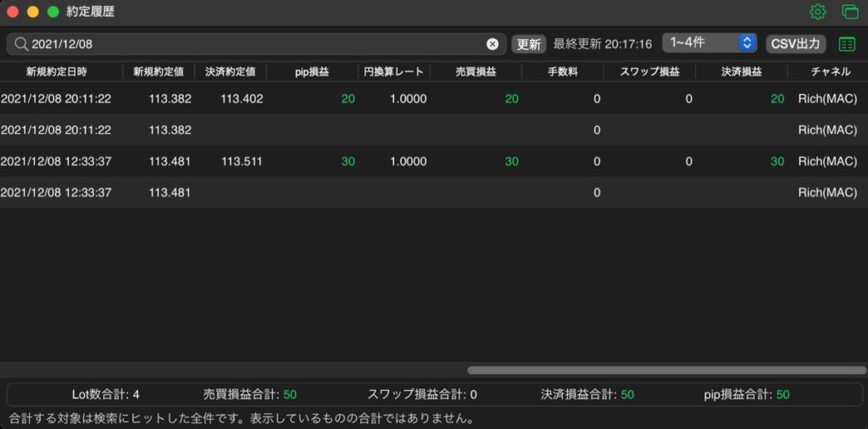Click the 113.481 value in third row

pyautogui.click(x=170, y=162)
